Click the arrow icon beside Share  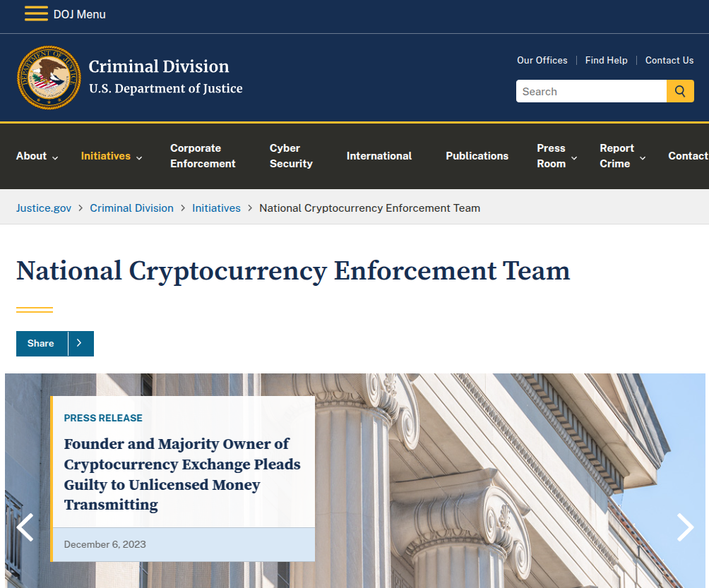pos(80,344)
